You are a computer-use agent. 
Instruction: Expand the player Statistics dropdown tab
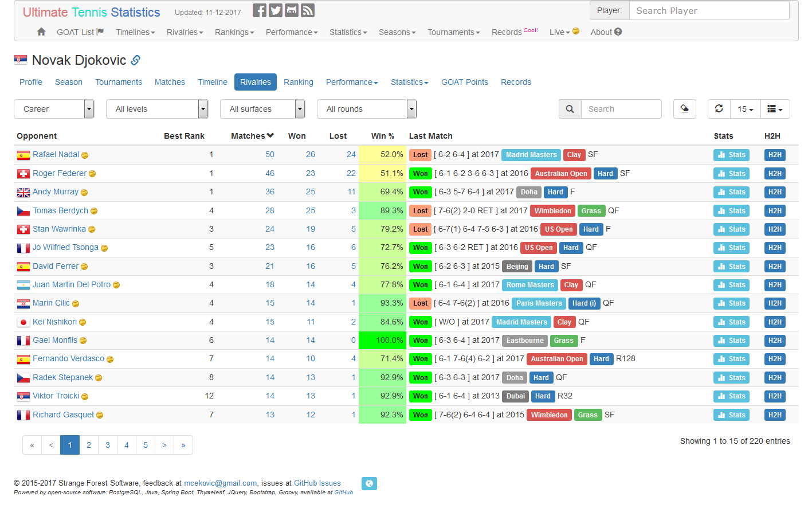click(x=410, y=82)
